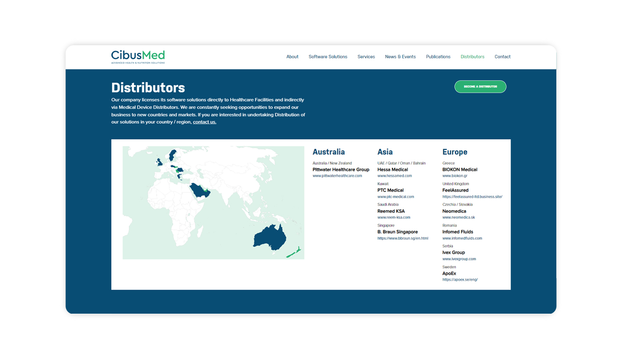Navigate to Publications
Viewport: 621px width, 364px height.
tap(438, 57)
